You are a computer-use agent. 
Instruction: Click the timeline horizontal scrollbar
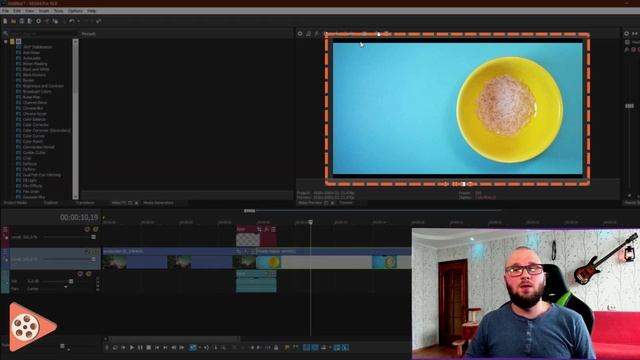coord(176,339)
